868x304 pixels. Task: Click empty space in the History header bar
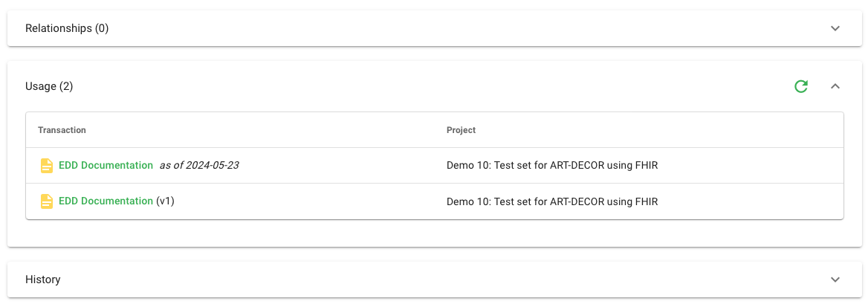point(446,279)
